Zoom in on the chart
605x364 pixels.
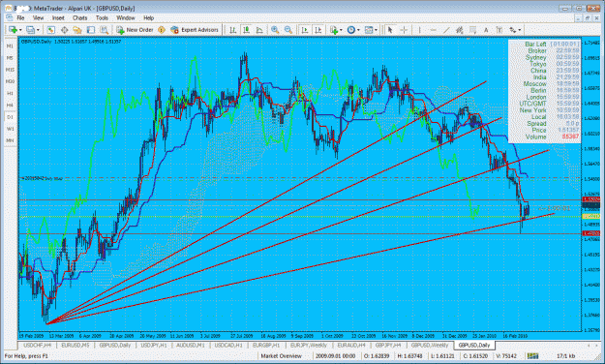(x=275, y=30)
